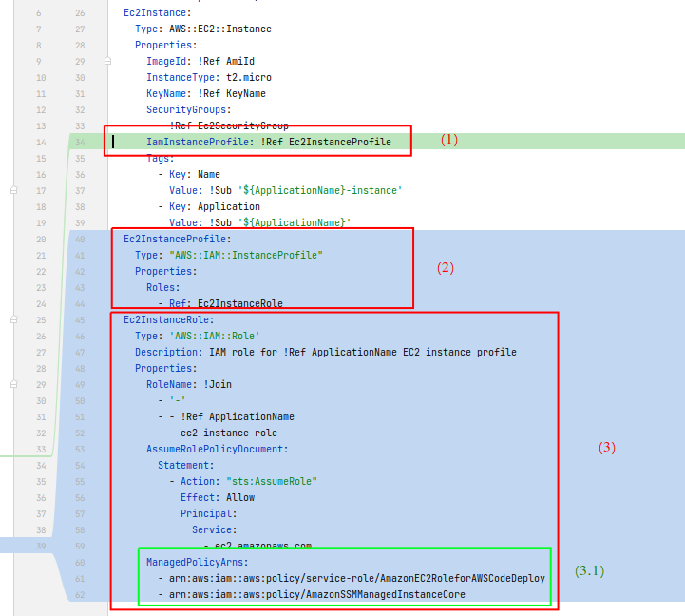685x616 pixels.
Task: Click right gutter line number 62
Action: [x=81, y=594]
